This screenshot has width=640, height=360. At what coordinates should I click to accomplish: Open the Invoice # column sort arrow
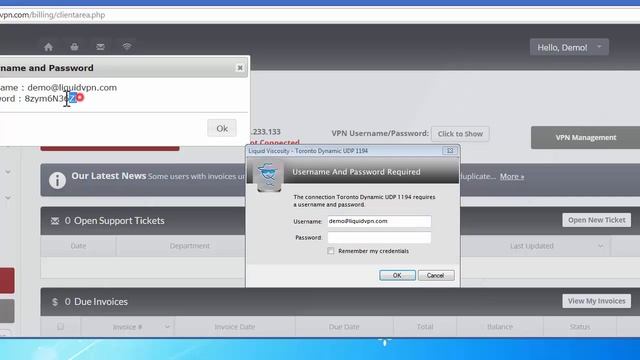click(x=167, y=327)
